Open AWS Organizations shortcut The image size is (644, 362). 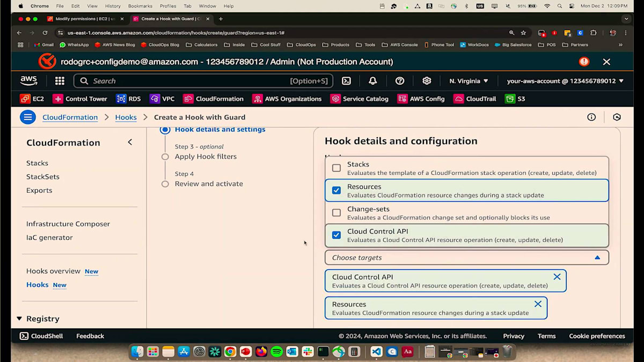point(287,99)
